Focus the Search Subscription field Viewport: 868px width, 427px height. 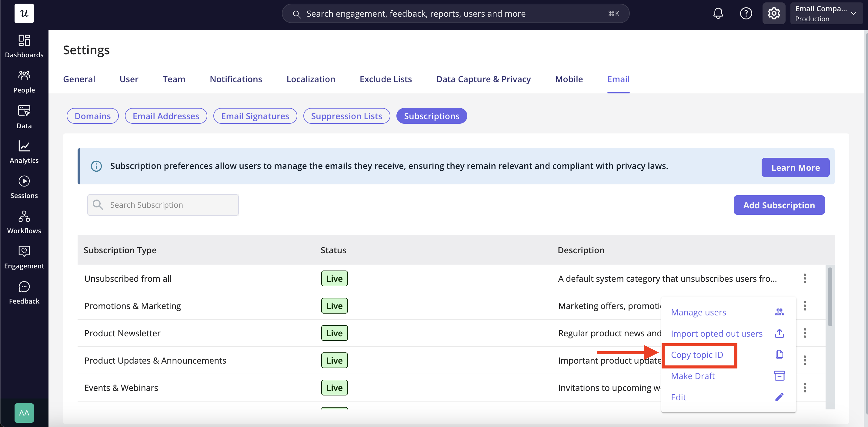pos(163,205)
